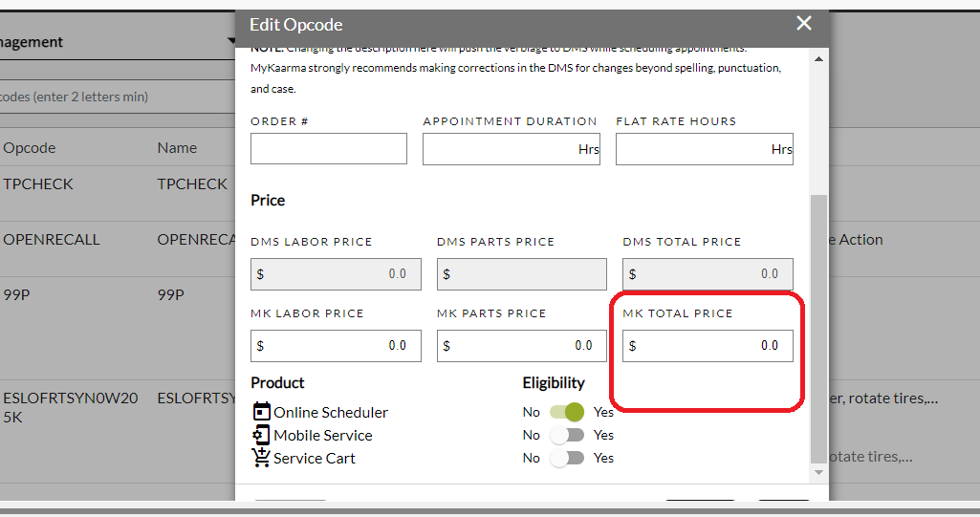Click the opcode search box
Image resolution: width=980 pixels, height=517 pixels.
[118, 97]
